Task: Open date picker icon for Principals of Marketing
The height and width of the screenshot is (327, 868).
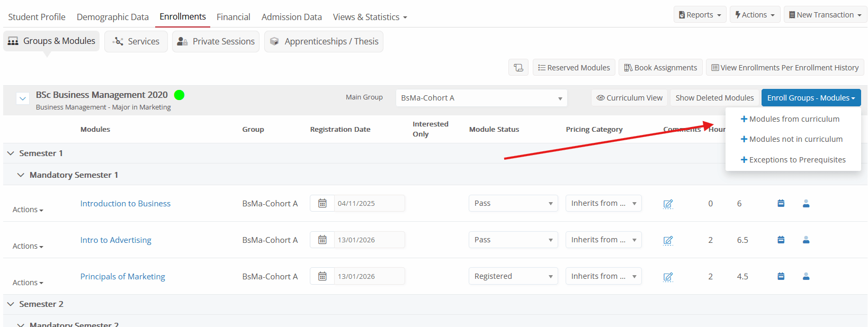Action: pos(322,276)
